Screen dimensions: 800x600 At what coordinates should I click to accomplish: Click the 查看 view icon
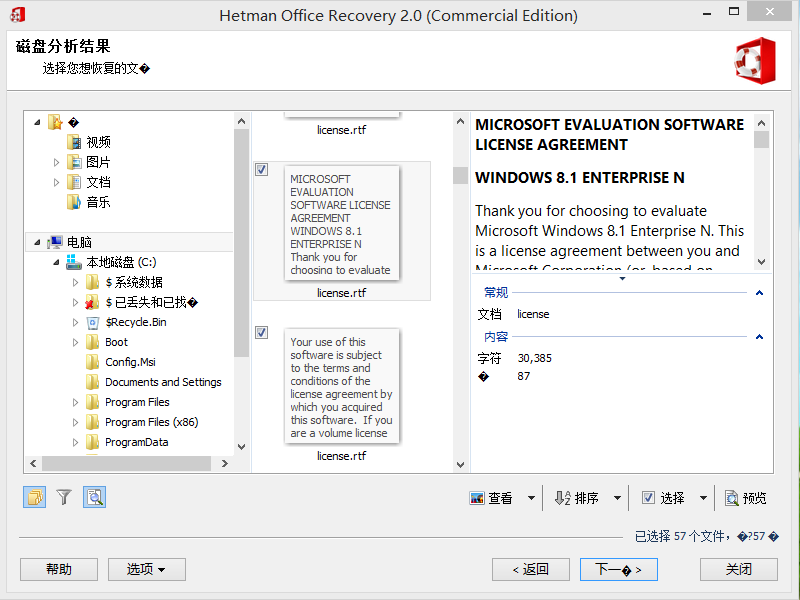[477, 498]
